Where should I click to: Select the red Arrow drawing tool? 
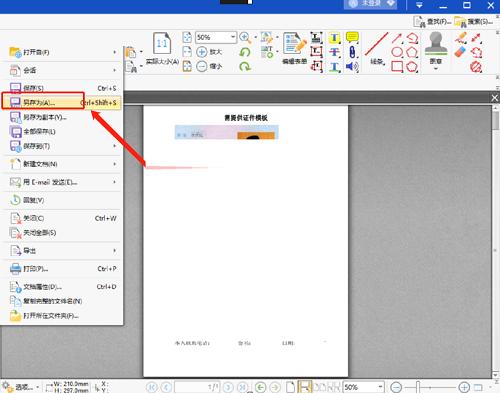397,38
